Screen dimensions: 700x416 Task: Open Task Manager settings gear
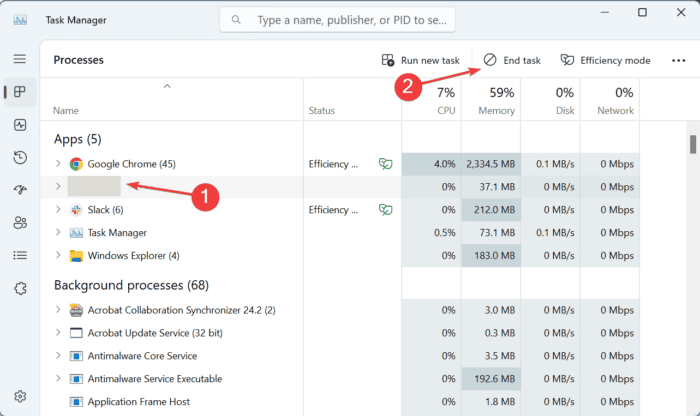20,396
